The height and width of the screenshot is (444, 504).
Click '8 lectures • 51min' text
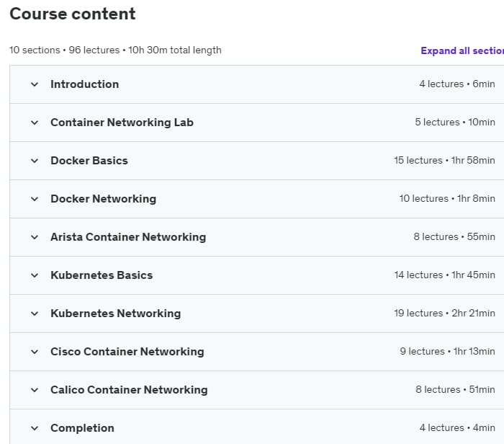tap(455, 390)
